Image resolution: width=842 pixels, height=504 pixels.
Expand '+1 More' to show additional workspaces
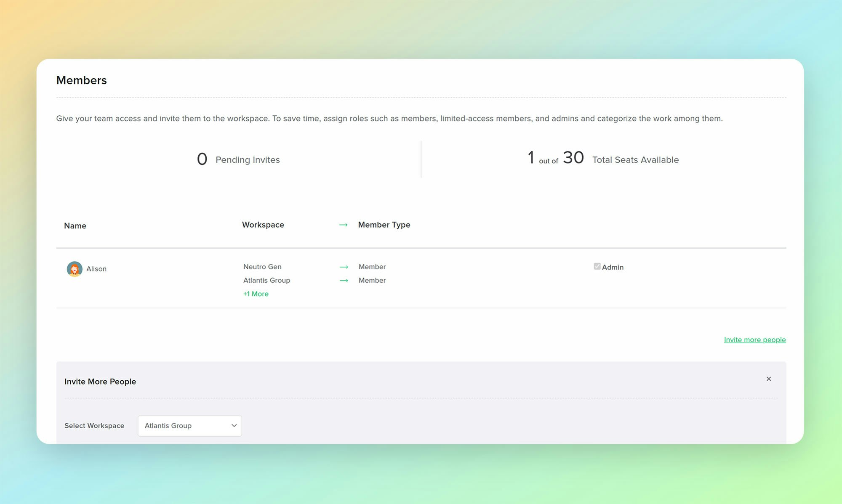pyautogui.click(x=256, y=294)
